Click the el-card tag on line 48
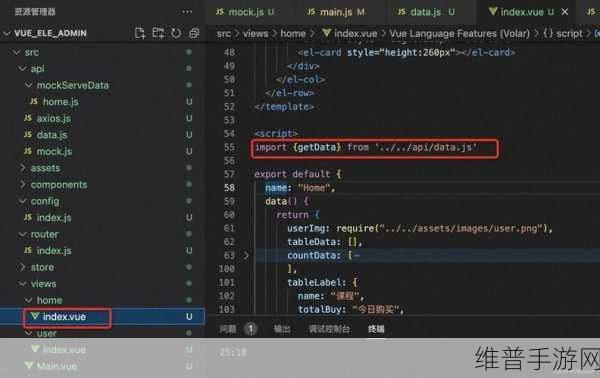 click(x=406, y=52)
